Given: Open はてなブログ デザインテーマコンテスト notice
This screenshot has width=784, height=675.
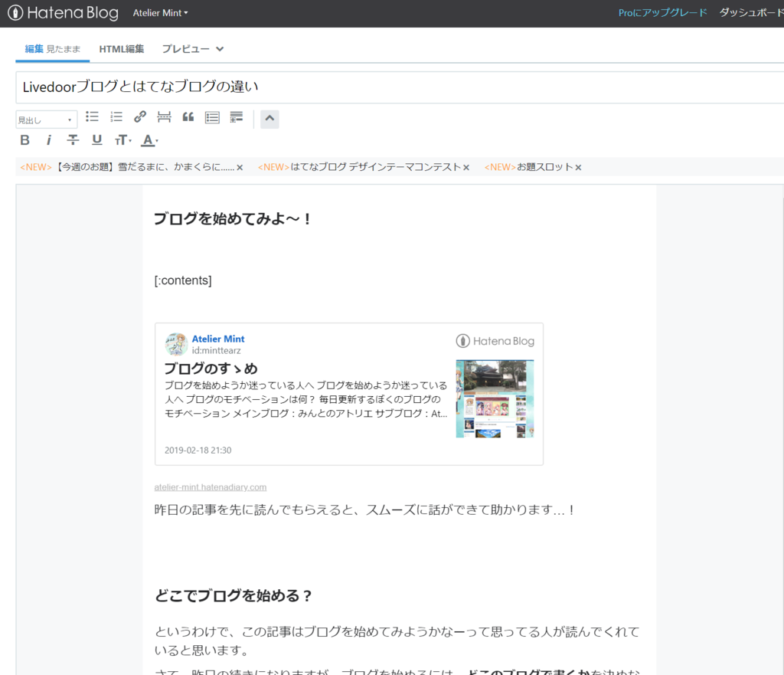Looking at the screenshot, I should [x=359, y=167].
